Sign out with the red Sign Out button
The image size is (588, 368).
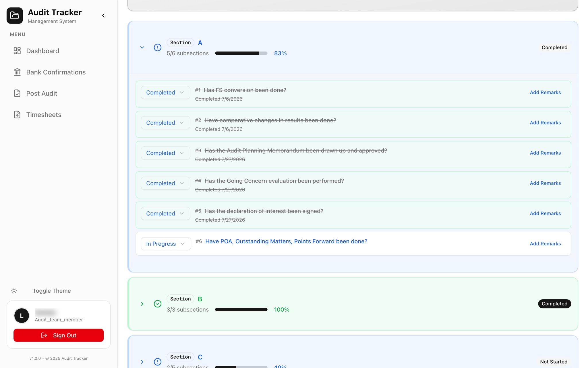(x=59, y=335)
